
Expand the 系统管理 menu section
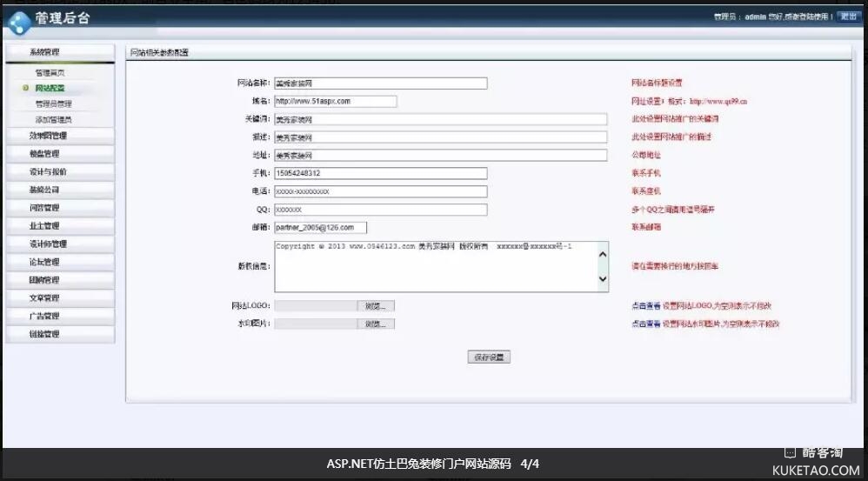(60, 52)
